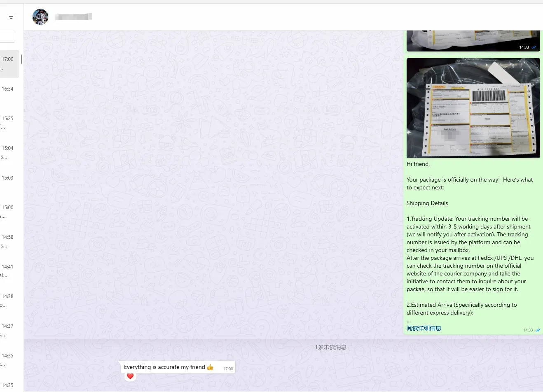Click the read receipt ticks on shipping message
Image resolution: width=543 pixels, height=392 pixels.
(x=538, y=330)
